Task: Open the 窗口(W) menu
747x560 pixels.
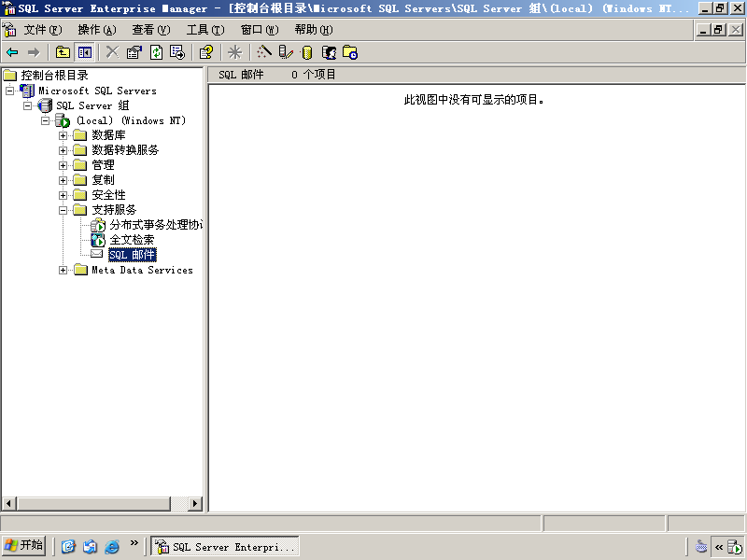Action: click(260, 30)
